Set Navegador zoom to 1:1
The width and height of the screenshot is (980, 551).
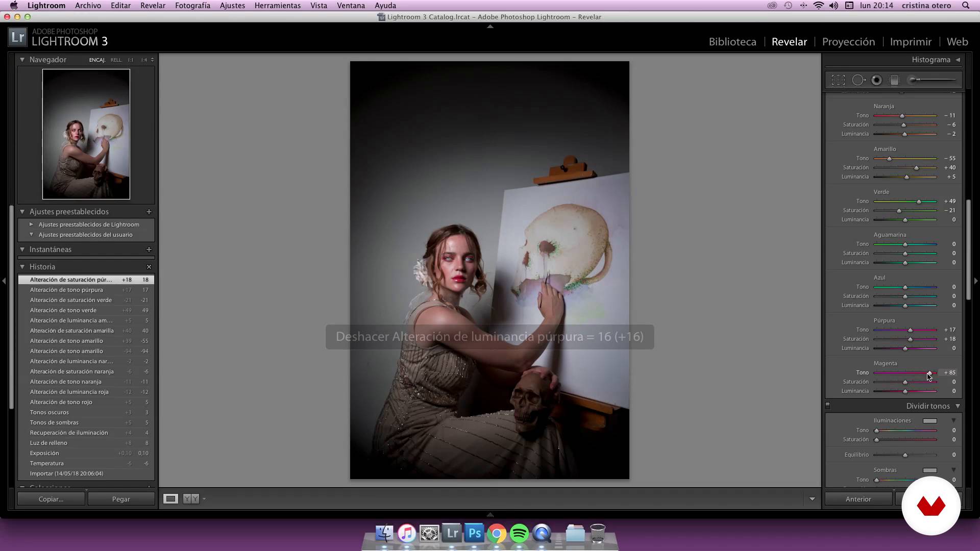coord(131,60)
